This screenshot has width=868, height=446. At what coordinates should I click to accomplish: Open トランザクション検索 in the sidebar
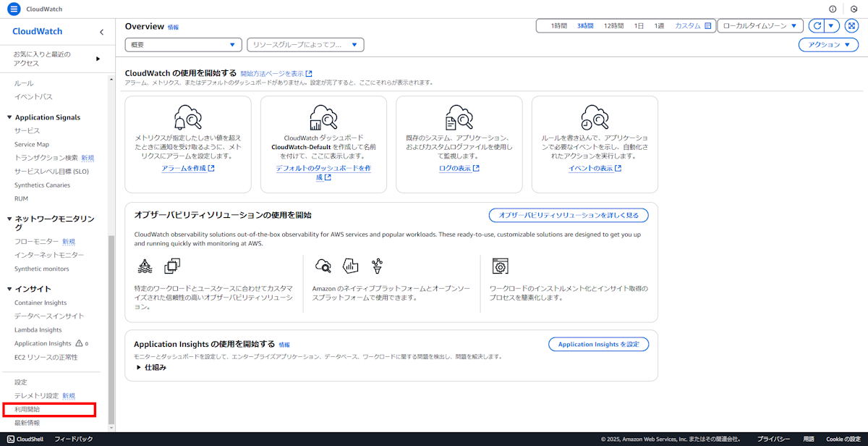tap(46, 158)
